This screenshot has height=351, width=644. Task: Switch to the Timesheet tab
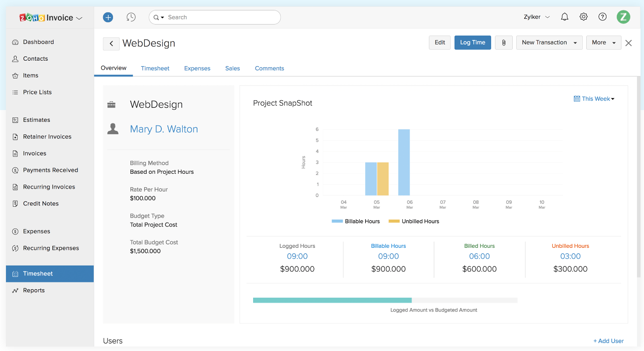point(155,68)
